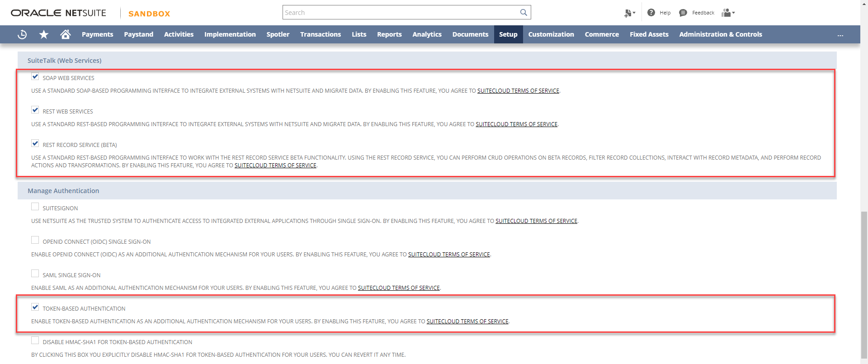The image size is (868, 364).
Task: Go to the Home house icon
Action: (x=66, y=34)
